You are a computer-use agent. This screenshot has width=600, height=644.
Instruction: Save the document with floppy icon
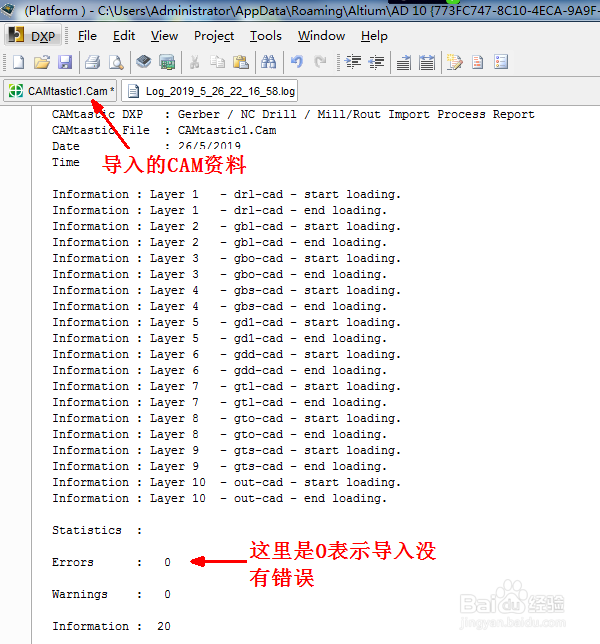65,62
